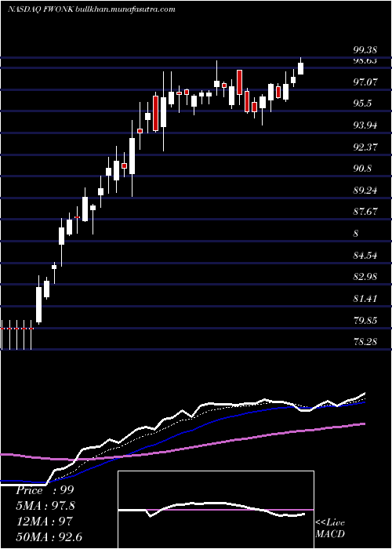This screenshot has height=549, width=392.
Task: Click the 97.07 price axis label
Action: pos(365,82)
